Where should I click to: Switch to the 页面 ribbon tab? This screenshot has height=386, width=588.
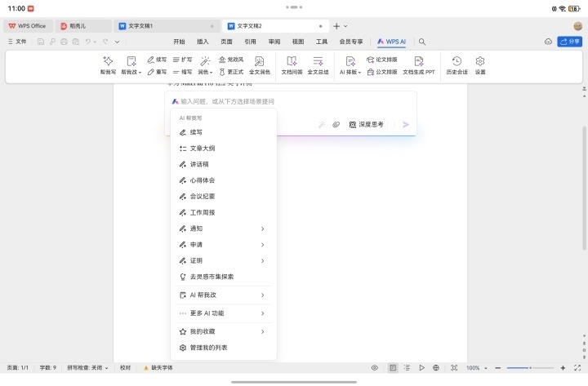point(226,42)
